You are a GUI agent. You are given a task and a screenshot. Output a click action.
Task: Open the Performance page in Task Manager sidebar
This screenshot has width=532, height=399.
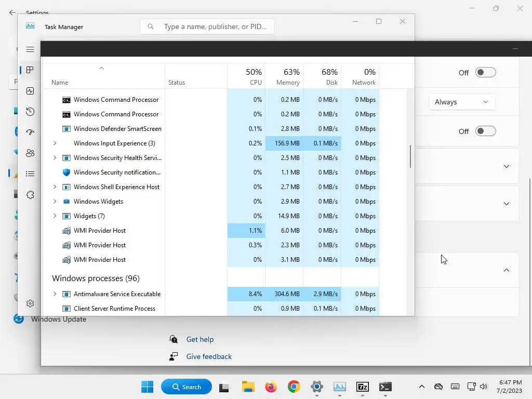30,91
